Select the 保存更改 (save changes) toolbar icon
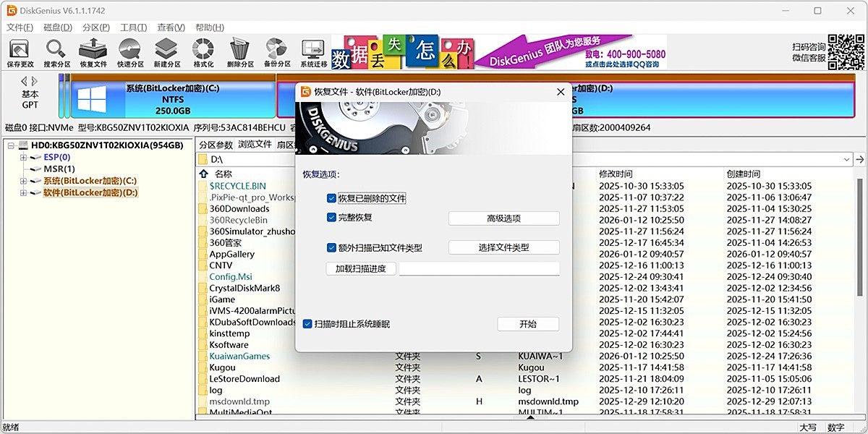Viewport: 868px width, 434px height. click(20, 51)
